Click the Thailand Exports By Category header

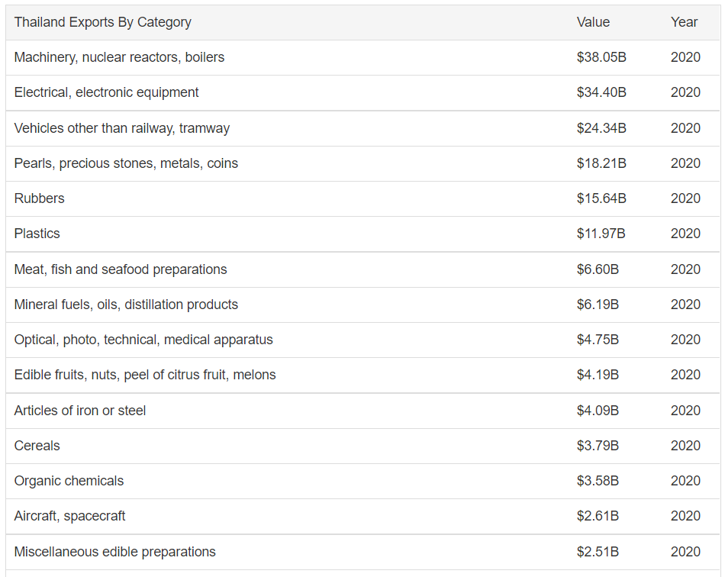pyautogui.click(x=103, y=22)
